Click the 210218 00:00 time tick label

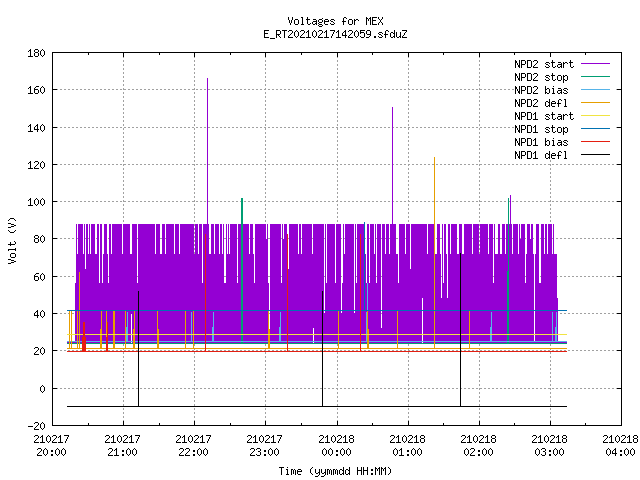[x=336, y=446]
